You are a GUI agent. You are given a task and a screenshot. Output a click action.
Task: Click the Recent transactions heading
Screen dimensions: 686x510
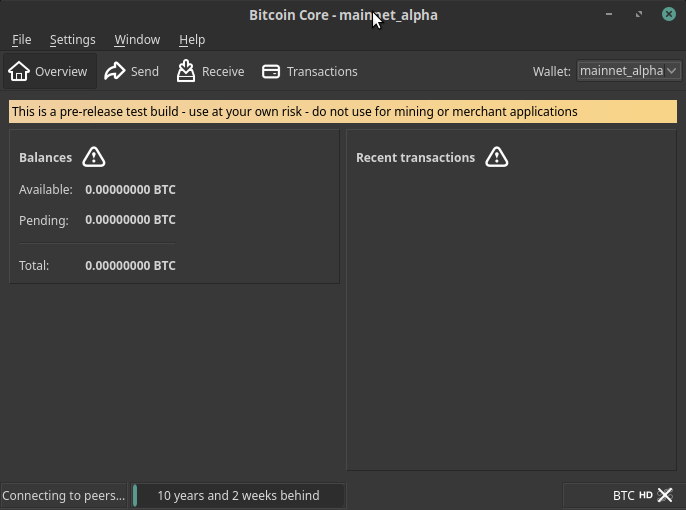[x=416, y=157]
